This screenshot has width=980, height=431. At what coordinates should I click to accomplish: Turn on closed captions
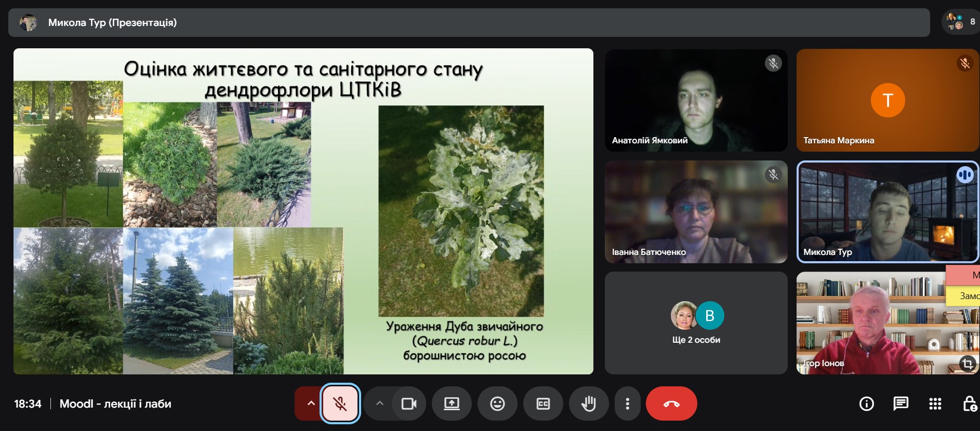(x=543, y=403)
